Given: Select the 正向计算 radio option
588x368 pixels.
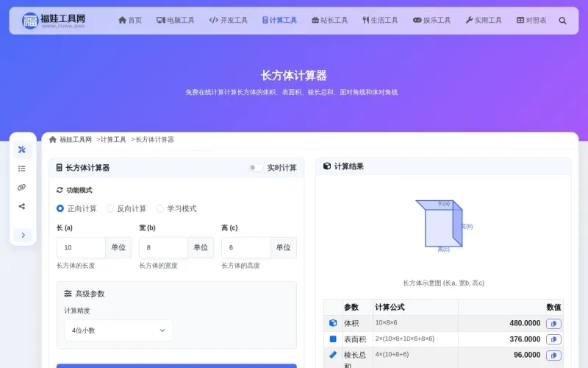Looking at the screenshot, I should click(60, 208).
